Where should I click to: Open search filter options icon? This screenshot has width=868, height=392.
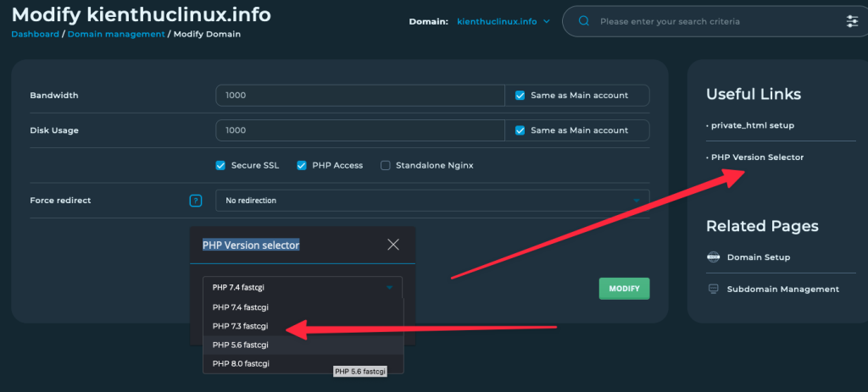click(x=852, y=21)
